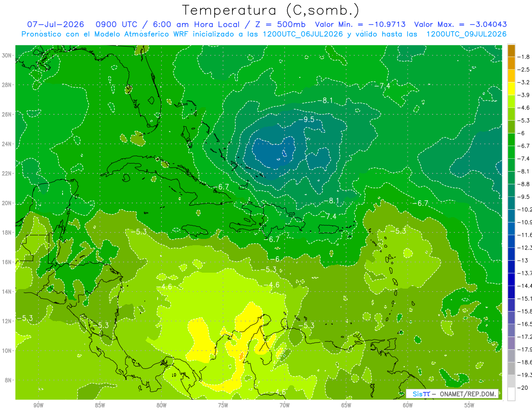Viewport: 532px width, 411px height.
Task: Click the colorbar label "-1.8"
Action: [524, 57]
